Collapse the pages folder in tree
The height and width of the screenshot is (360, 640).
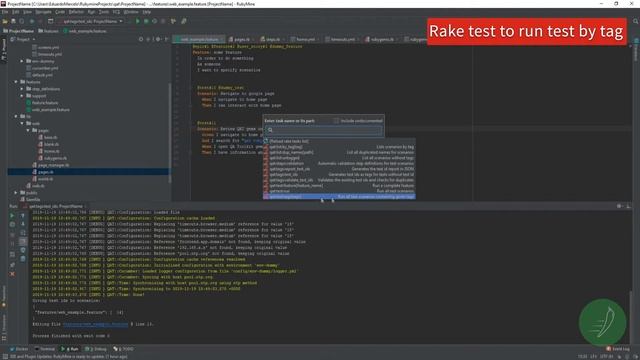pyautogui.click(x=28, y=130)
